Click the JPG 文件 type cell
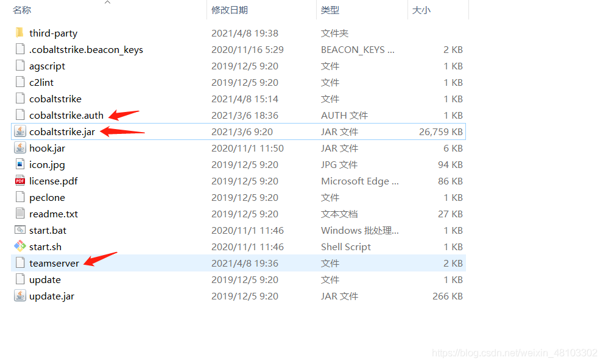603x364 pixels. pyautogui.click(x=339, y=165)
